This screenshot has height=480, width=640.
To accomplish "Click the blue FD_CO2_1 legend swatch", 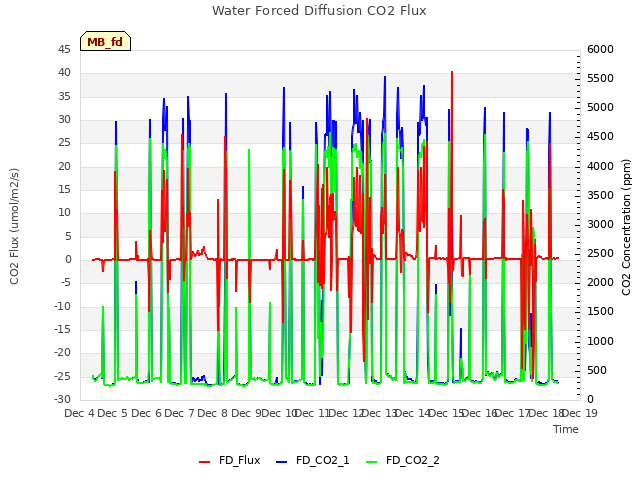I will 282,462.
